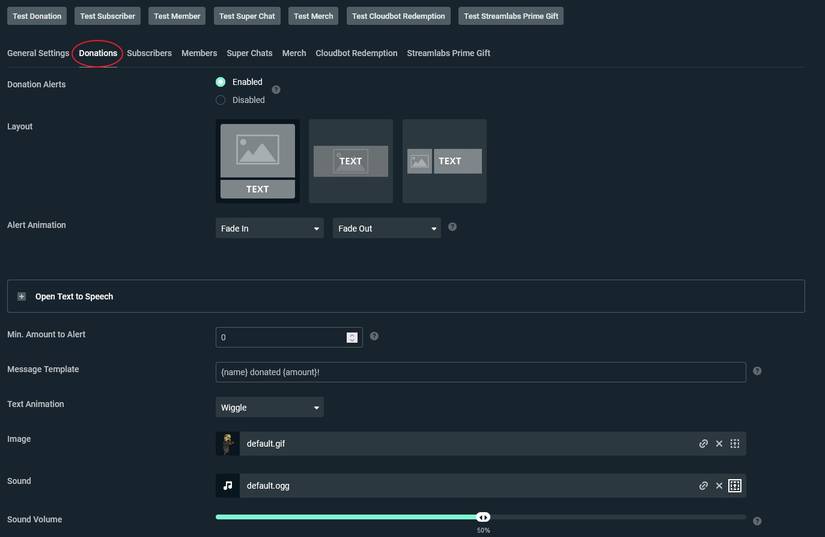Switch to the Super Chats tab
This screenshot has height=537, width=825.
(249, 53)
